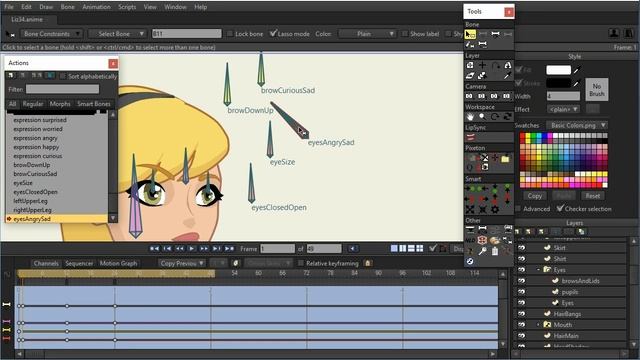Jump to the end of animation
The height and width of the screenshot is (360, 640).
click(229, 248)
